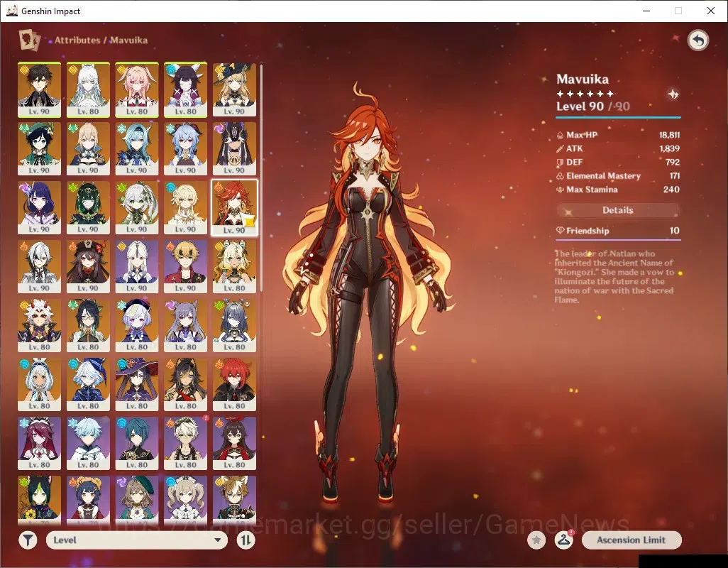728x568 pixels.
Task: Pick Tighnari from the bottom row
Action: (40, 499)
